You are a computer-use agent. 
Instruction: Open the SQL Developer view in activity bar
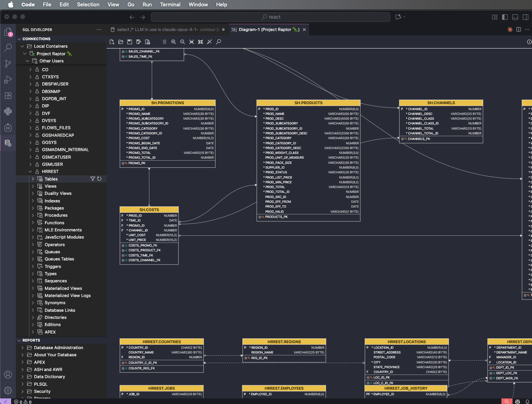8,143
